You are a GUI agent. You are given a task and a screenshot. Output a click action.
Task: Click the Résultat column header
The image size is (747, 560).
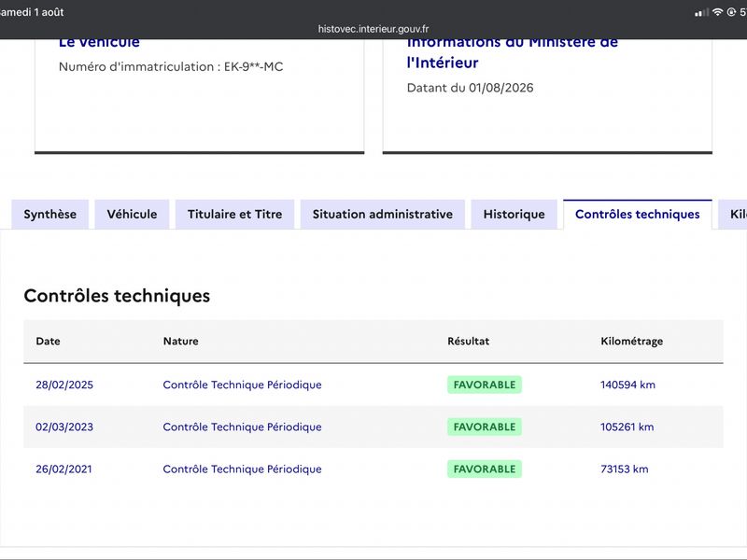[x=469, y=341]
